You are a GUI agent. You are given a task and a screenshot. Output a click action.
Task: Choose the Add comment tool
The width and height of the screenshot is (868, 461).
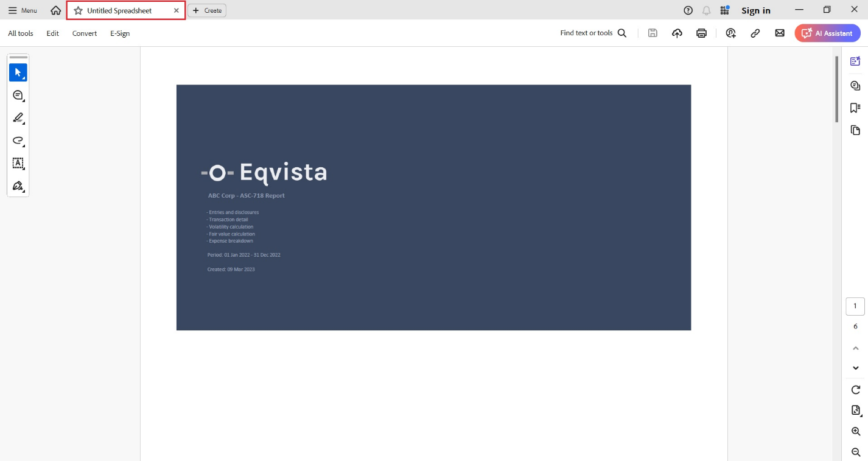pos(18,95)
